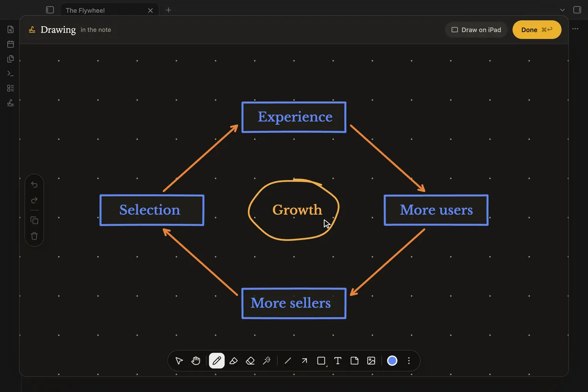588x392 pixels.
Task: Open the file search sidebar icon
Action: point(10,29)
